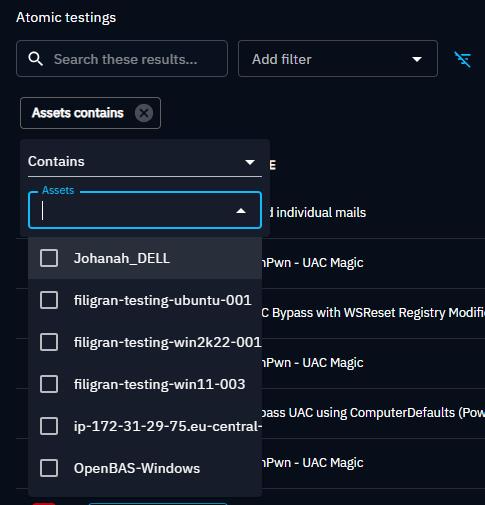Check filigran-testing-ubuntu-001 asset
Image resolution: width=485 pixels, height=505 pixels.
point(49,300)
